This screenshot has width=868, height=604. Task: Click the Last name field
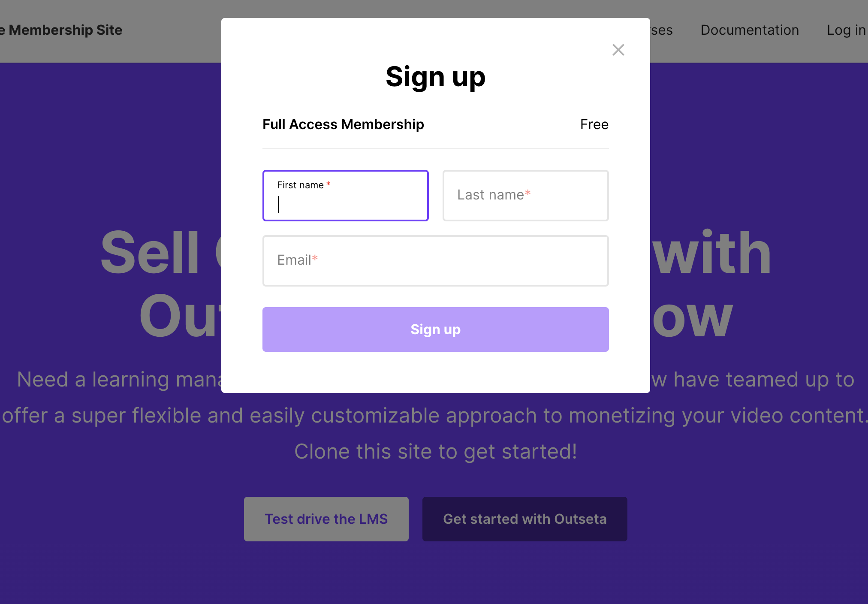coord(525,196)
